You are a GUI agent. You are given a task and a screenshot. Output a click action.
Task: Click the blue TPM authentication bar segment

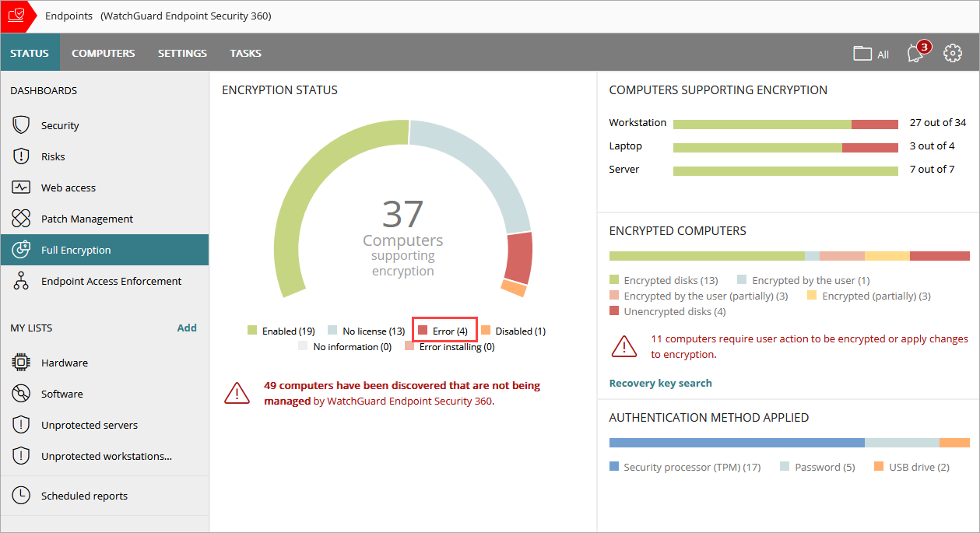pyautogui.click(x=736, y=443)
